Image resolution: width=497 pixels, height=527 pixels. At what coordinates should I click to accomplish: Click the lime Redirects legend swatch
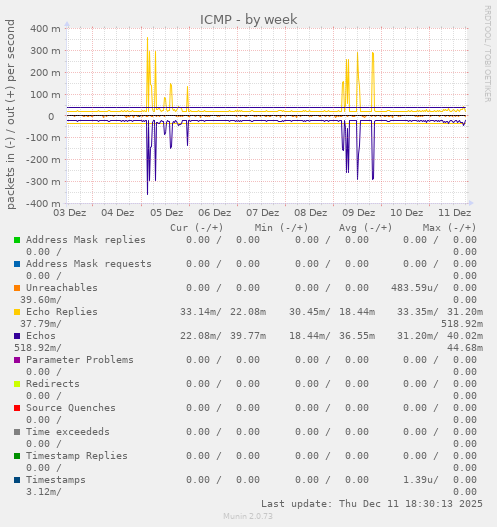(17, 384)
